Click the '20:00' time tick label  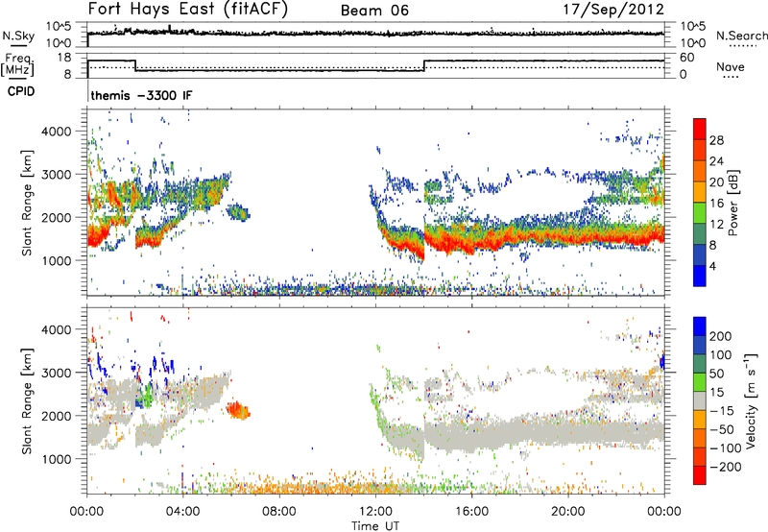[x=567, y=512]
